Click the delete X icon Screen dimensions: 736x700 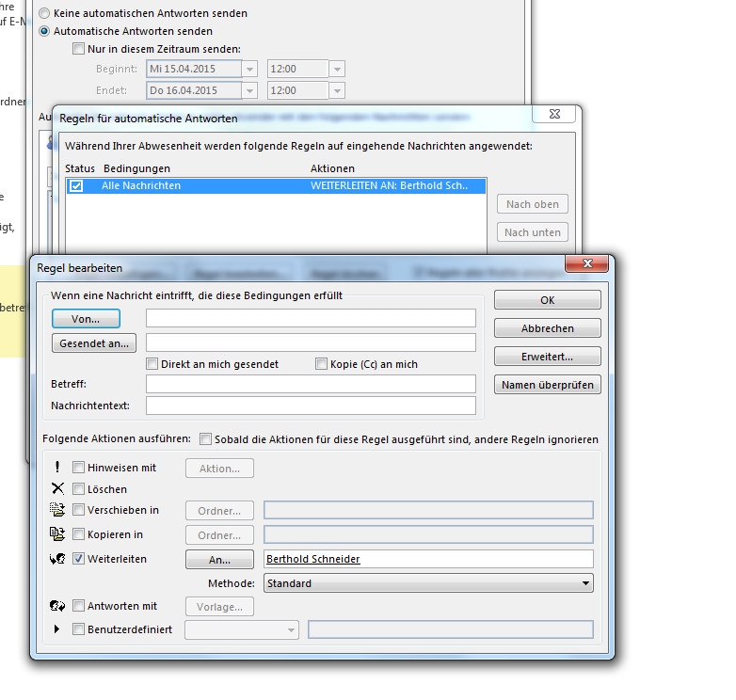58,489
